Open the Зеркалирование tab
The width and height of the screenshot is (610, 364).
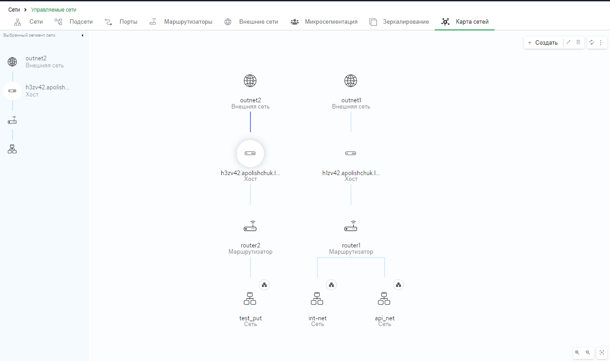[399, 21]
